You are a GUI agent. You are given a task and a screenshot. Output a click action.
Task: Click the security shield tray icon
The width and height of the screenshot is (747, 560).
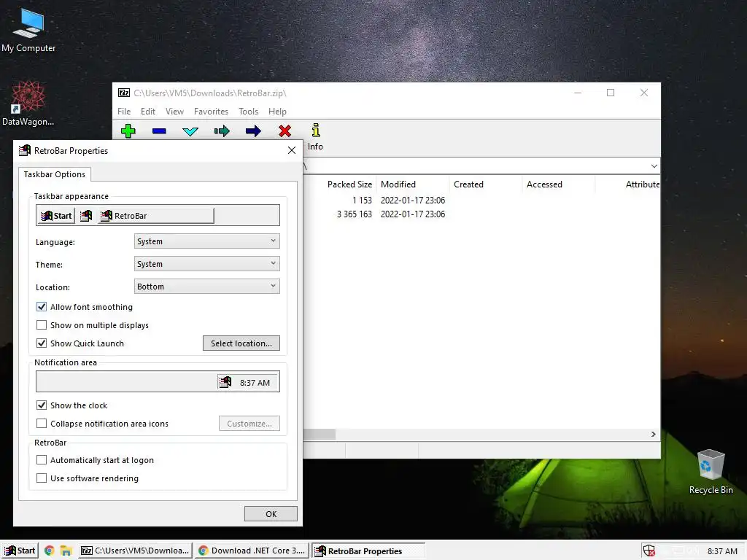[649, 551]
